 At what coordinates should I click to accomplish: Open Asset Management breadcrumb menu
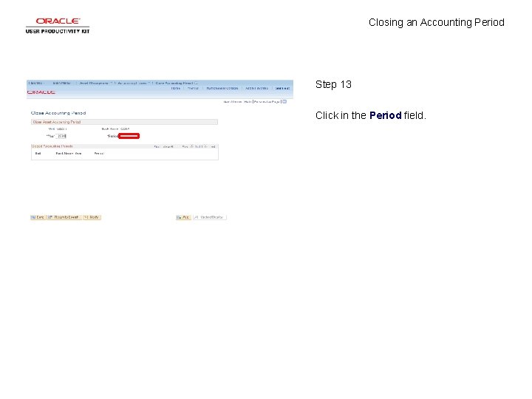click(95, 83)
